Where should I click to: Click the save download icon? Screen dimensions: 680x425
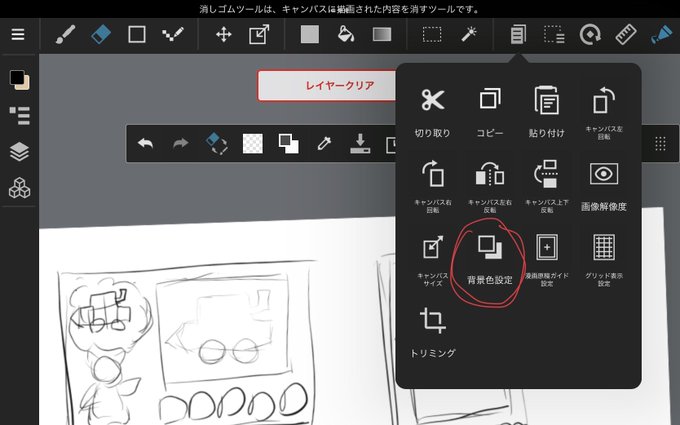tap(360, 144)
